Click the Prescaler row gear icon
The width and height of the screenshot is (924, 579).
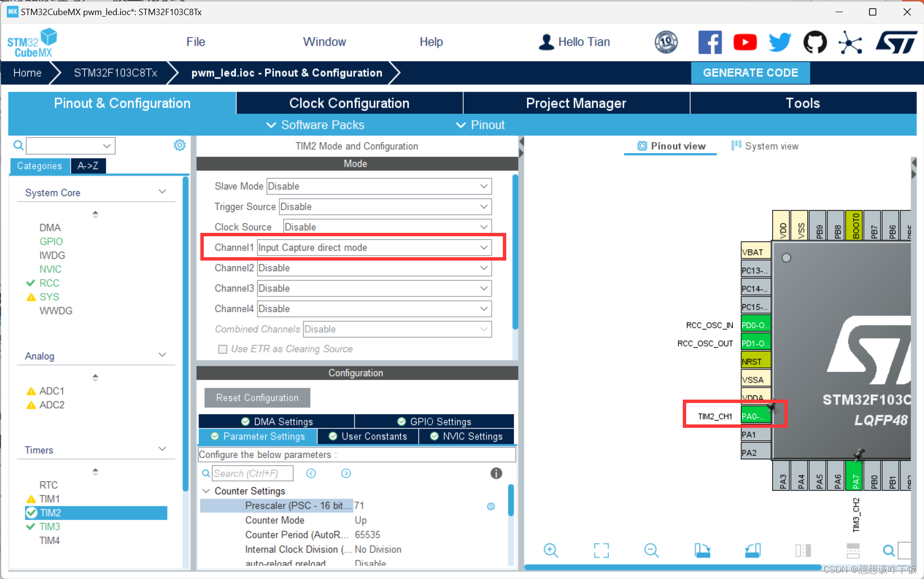click(x=491, y=506)
